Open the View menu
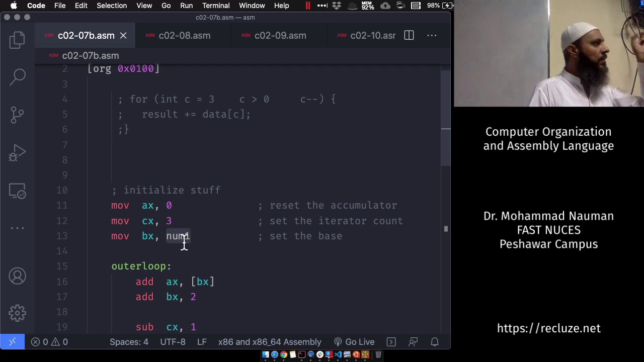 pos(144,6)
